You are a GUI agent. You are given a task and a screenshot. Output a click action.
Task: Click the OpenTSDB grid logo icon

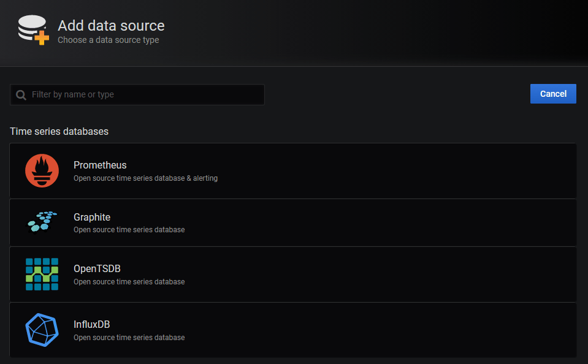point(42,274)
